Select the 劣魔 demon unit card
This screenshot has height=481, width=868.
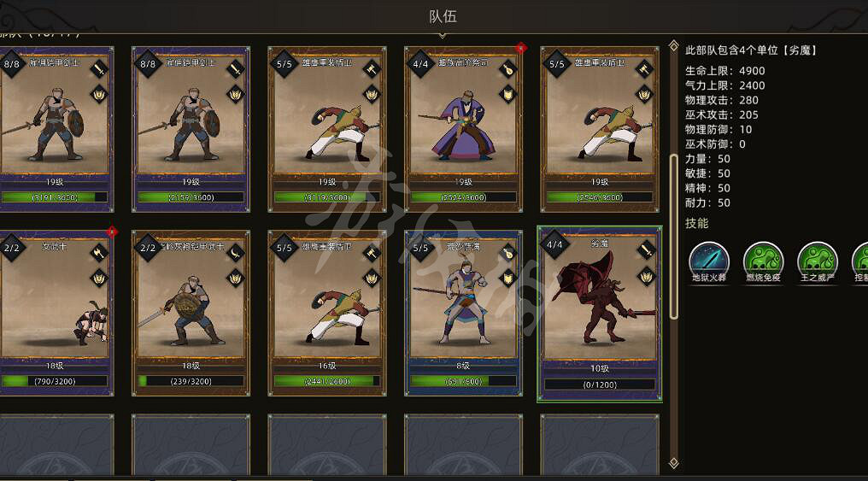pyautogui.click(x=600, y=314)
